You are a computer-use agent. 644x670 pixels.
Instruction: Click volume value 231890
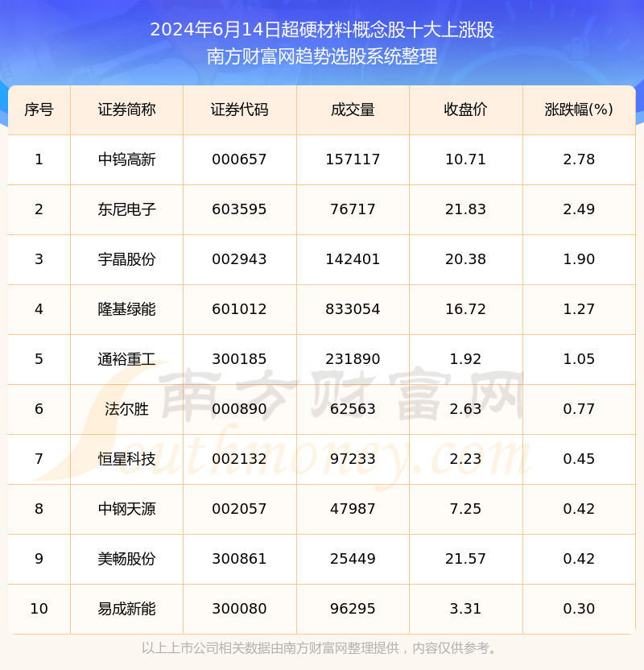pyautogui.click(x=353, y=359)
